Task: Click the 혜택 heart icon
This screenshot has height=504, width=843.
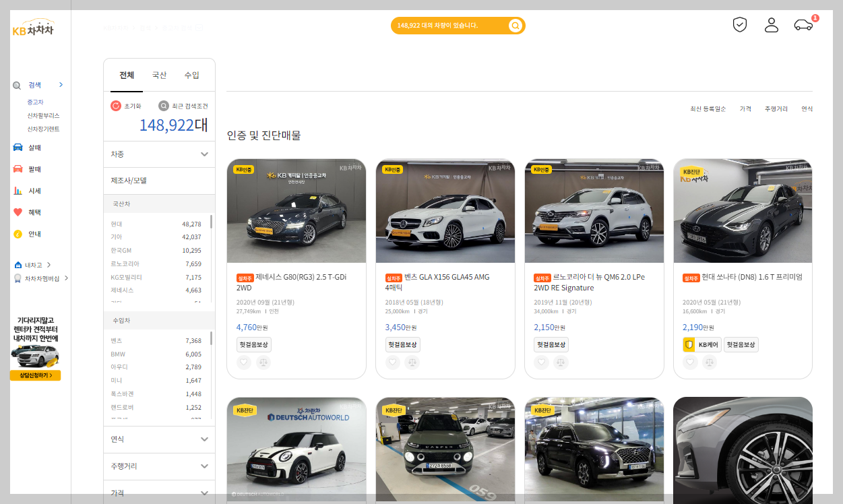Action: click(x=18, y=212)
